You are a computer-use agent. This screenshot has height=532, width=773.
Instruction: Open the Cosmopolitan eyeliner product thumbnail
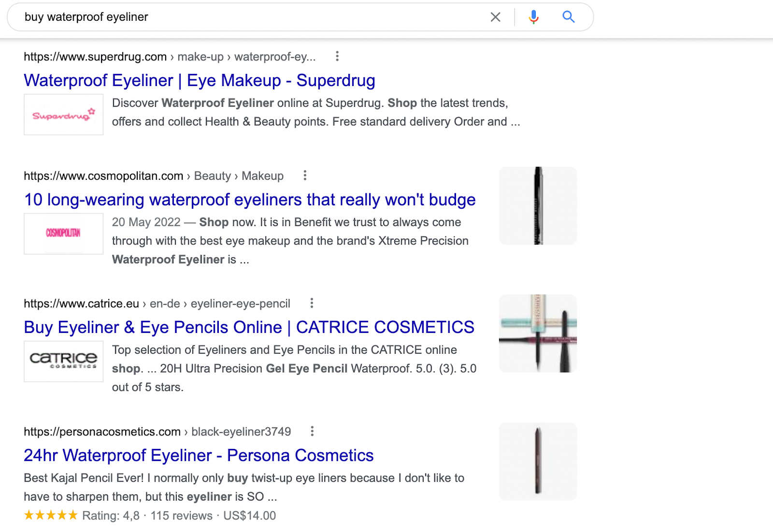coord(538,206)
